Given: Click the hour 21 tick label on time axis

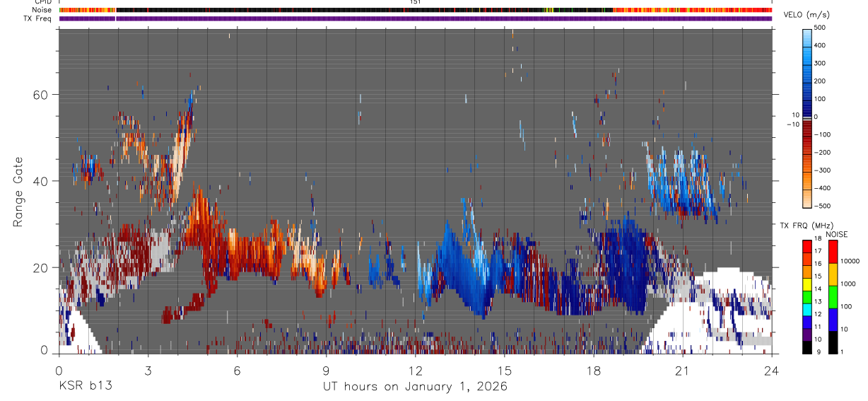Looking at the screenshot, I should [683, 371].
